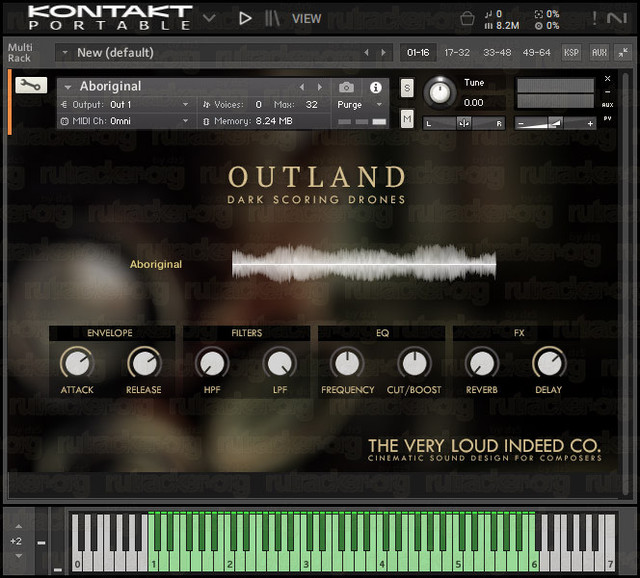Remove instrument with the X button
The width and height of the screenshot is (640, 578).
click(607, 78)
